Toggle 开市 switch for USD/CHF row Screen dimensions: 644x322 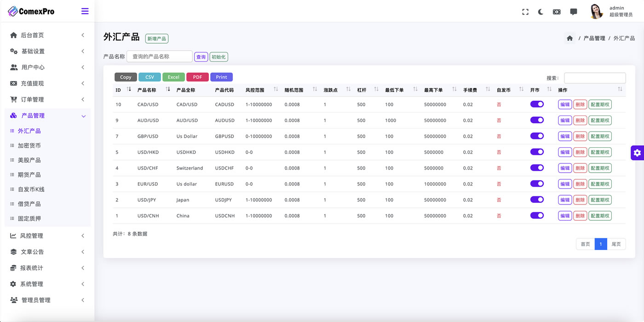(537, 168)
